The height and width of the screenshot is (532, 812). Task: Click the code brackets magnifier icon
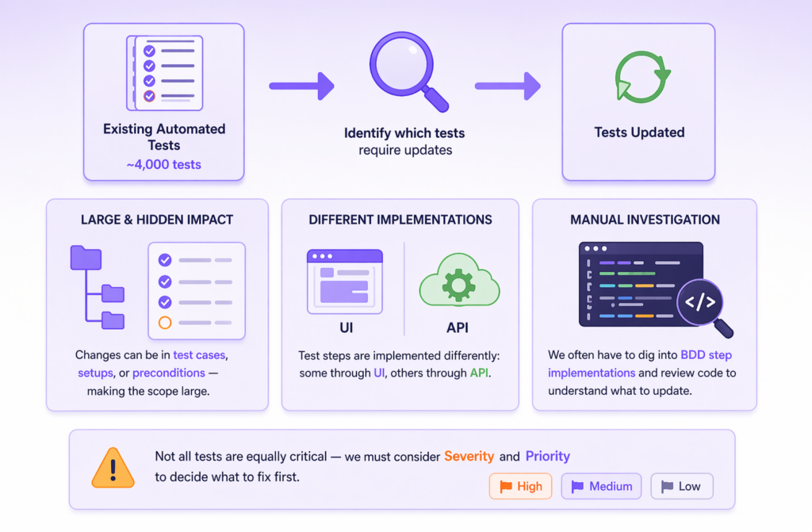(700, 302)
